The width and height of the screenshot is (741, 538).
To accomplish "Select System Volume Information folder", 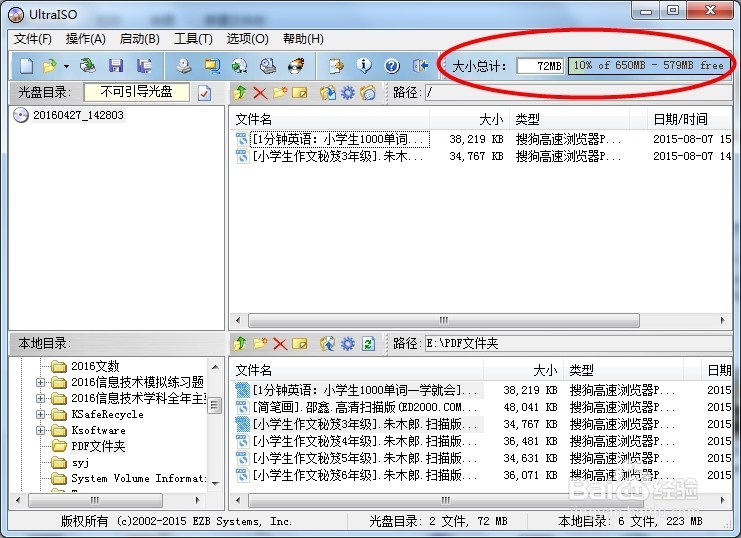I will pos(138,478).
